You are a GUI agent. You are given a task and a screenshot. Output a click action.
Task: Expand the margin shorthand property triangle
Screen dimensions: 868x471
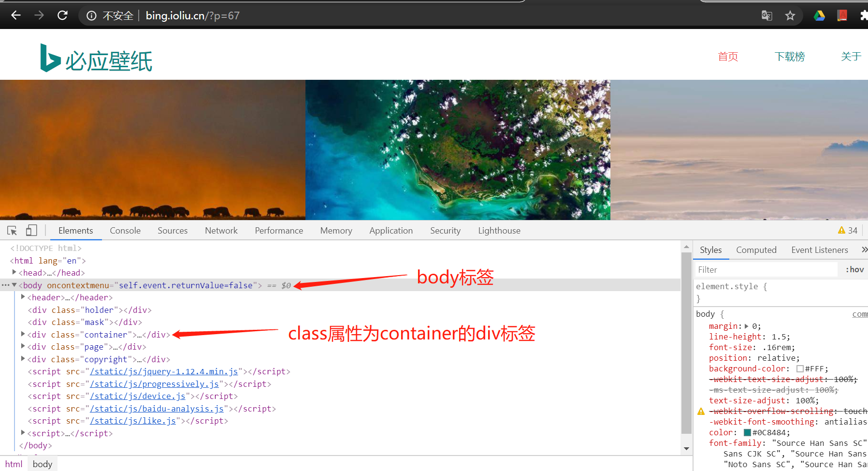click(747, 326)
